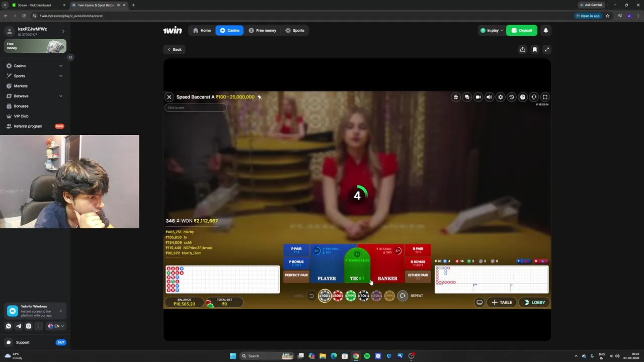Bet on P BONUS side bet
Viewport: 644px width, 362px height.
click(x=296, y=263)
